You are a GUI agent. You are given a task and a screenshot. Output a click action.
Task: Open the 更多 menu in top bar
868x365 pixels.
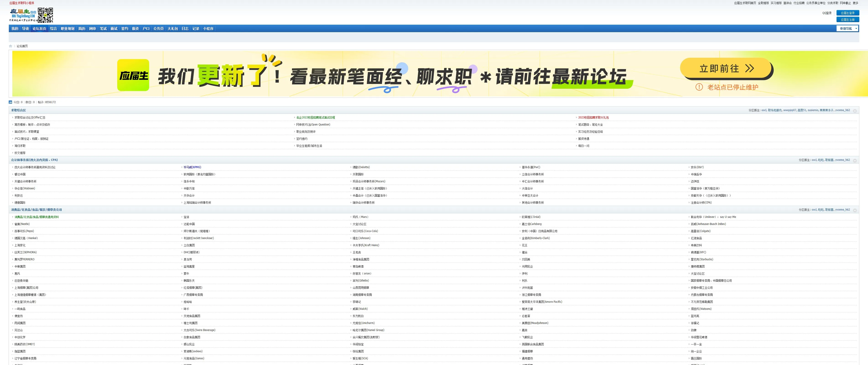pos(855,3)
